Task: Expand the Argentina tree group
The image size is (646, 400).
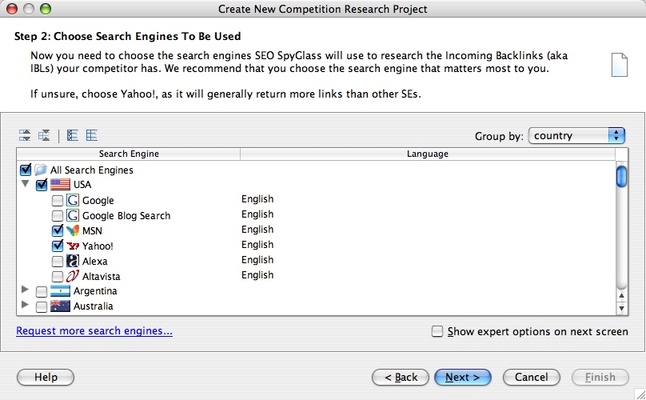Action: click(25, 290)
